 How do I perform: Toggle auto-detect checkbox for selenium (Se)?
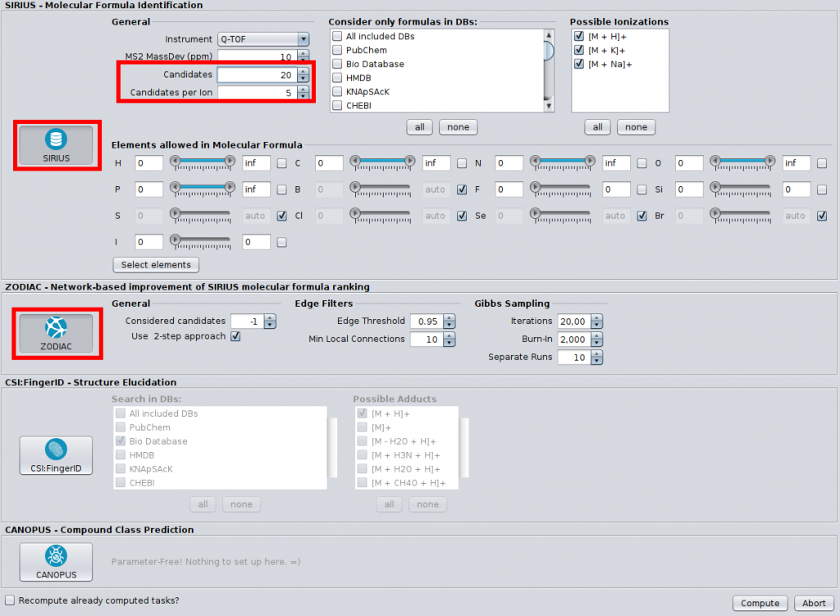(641, 216)
